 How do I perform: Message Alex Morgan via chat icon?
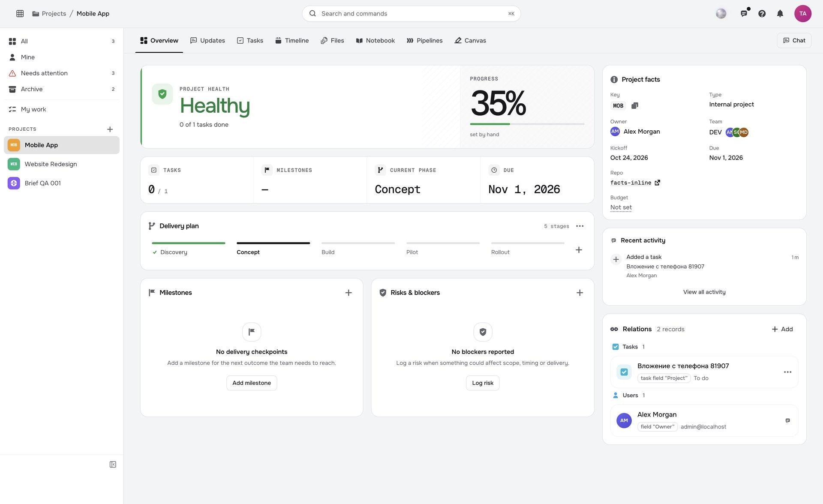[787, 420]
